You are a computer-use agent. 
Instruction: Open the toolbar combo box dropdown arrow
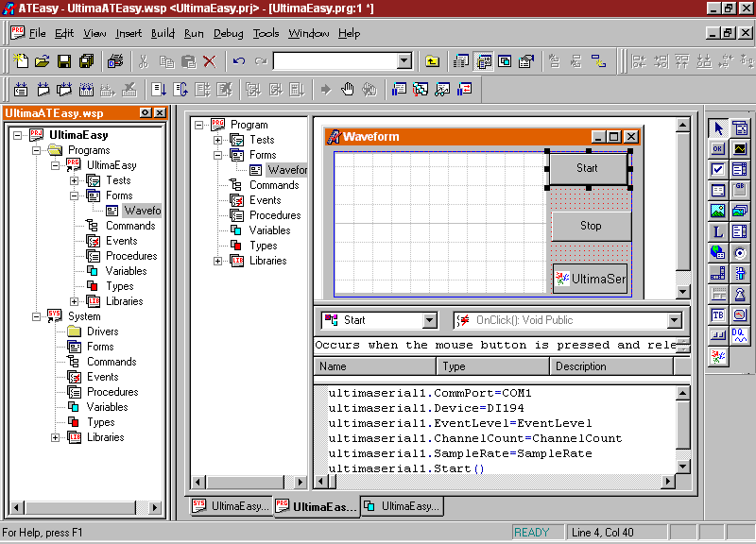404,61
